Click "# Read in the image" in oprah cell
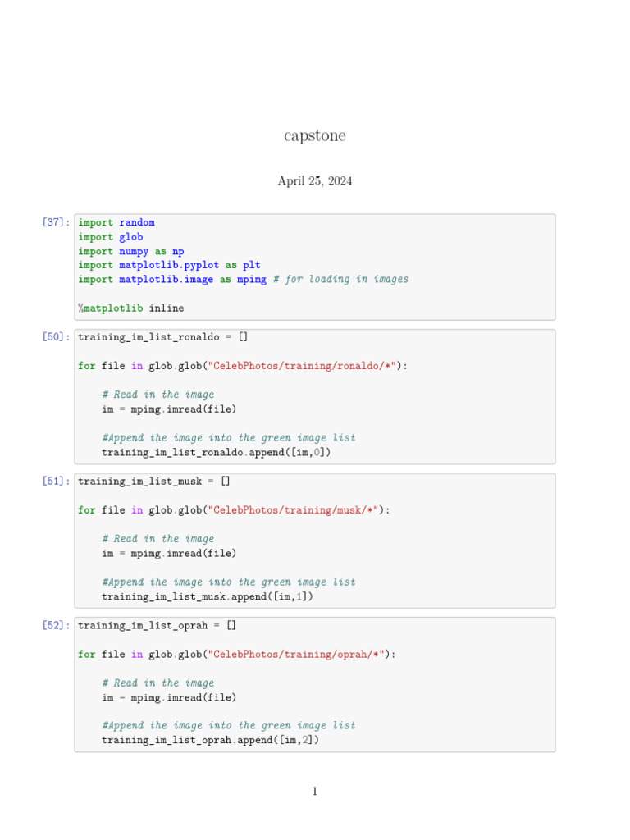 click(x=158, y=682)
